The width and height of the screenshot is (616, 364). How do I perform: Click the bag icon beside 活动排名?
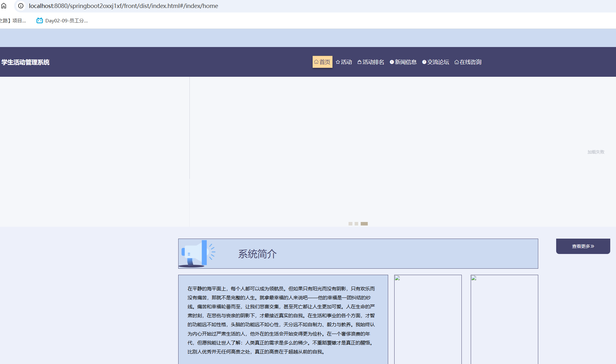coord(359,62)
